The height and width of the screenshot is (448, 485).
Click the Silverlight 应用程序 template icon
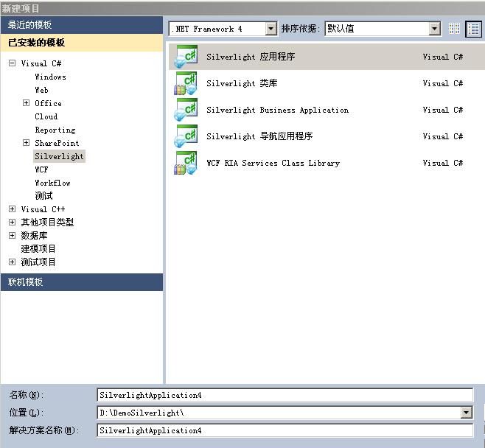click(186, 57)
